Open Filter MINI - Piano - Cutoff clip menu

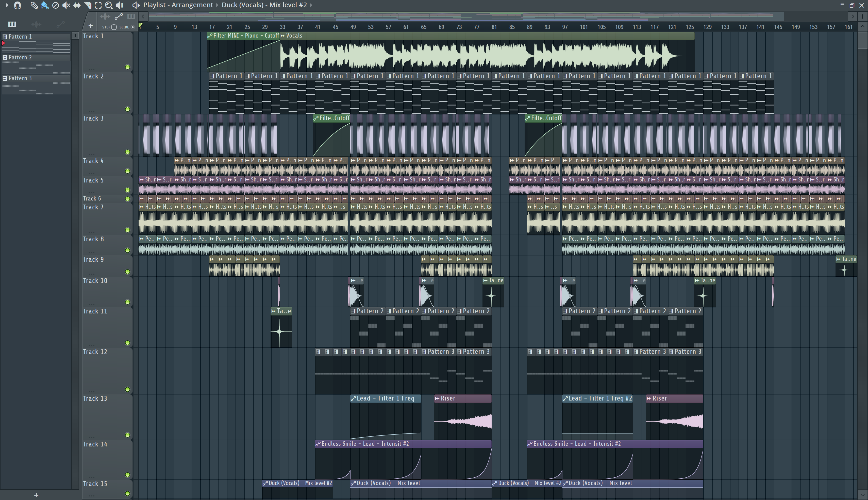(210, 36)
